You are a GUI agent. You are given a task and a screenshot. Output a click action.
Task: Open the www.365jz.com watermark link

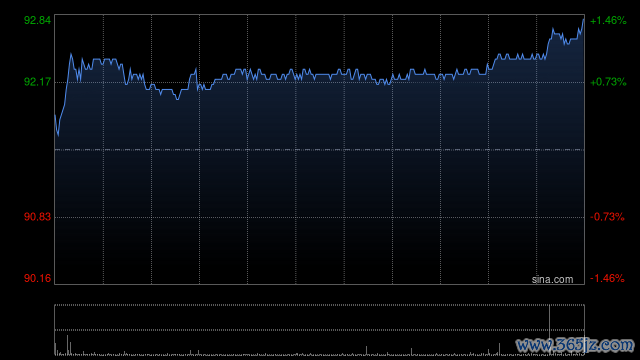(575, 345)
